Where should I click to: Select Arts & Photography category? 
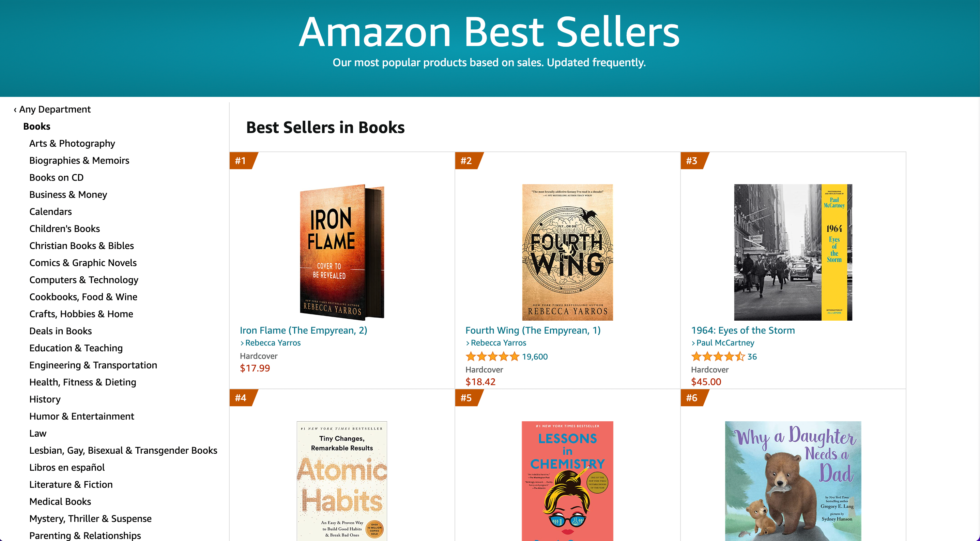pyautogui.click(x=72, y=144)
